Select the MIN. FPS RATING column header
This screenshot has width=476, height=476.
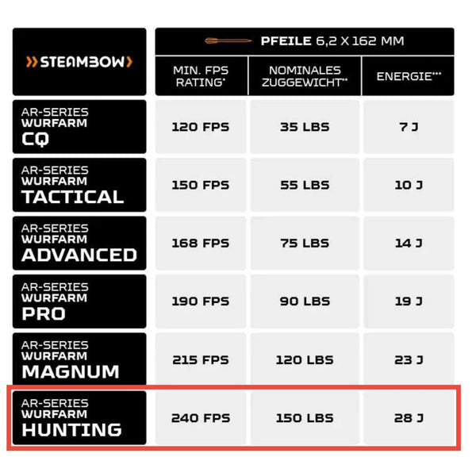201,76
